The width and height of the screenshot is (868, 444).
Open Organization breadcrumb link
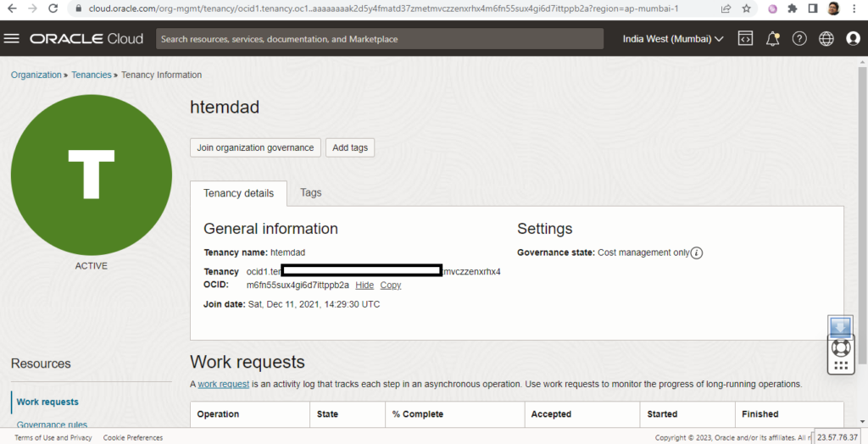[36, 75]
